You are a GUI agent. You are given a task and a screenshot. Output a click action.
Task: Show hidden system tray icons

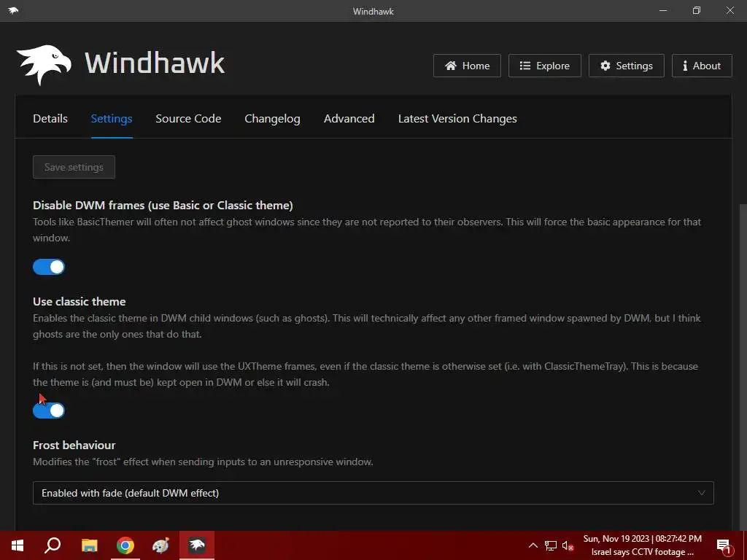(x=533, y=545)
